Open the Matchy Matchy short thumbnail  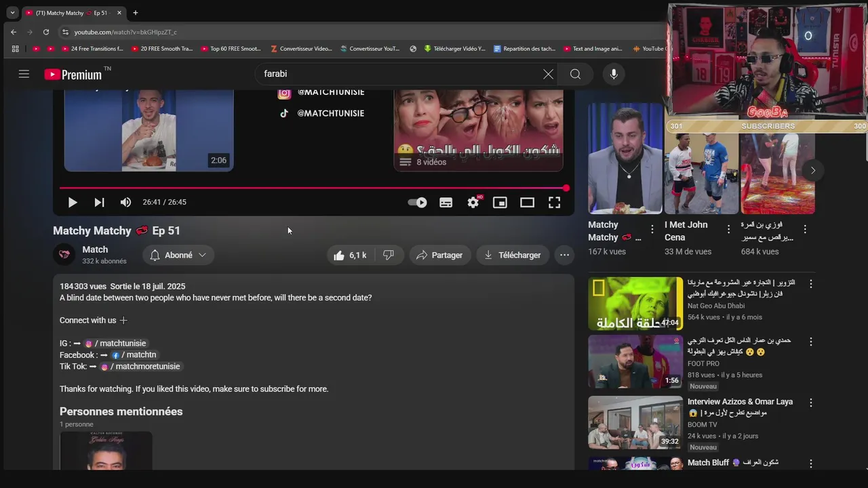pyautogui.click(x=625, y=159)
